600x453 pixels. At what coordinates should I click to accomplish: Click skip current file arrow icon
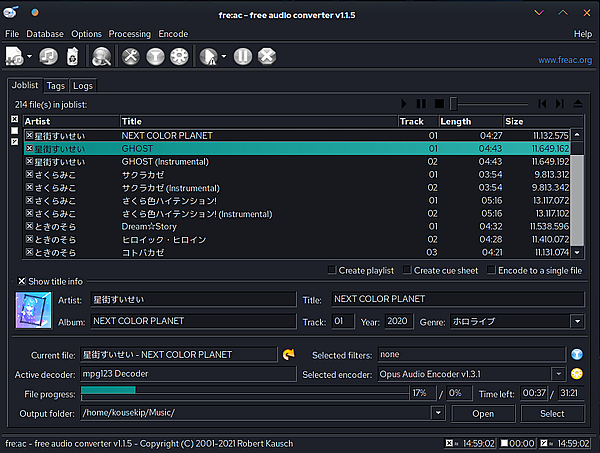[289, 355]
